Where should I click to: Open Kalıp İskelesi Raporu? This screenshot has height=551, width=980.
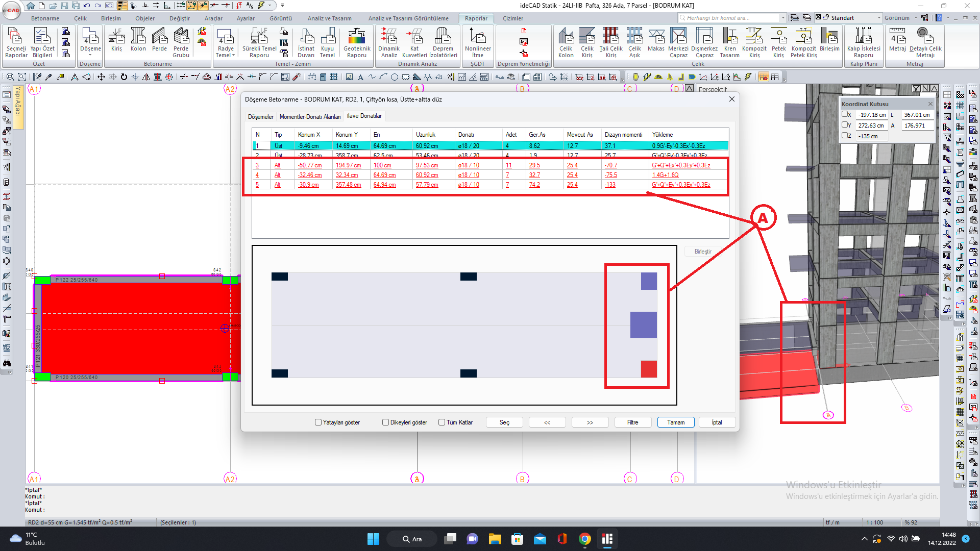coord(864,43)
